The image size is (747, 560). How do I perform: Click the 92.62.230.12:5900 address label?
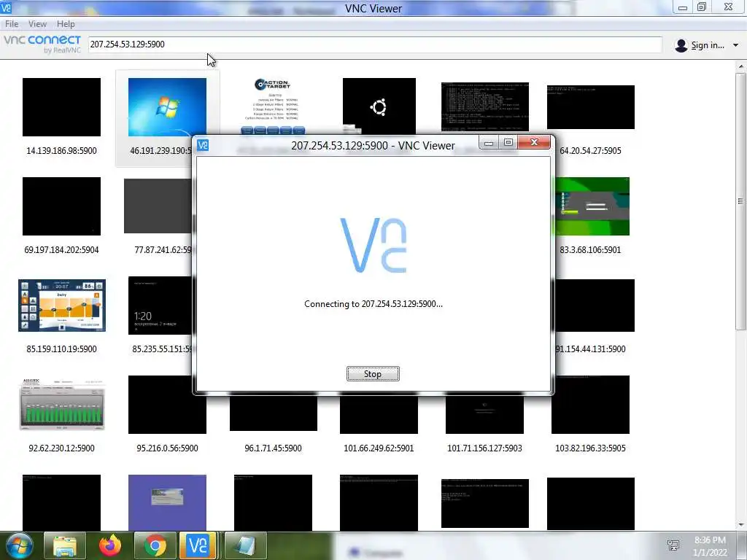pos(61,448)
